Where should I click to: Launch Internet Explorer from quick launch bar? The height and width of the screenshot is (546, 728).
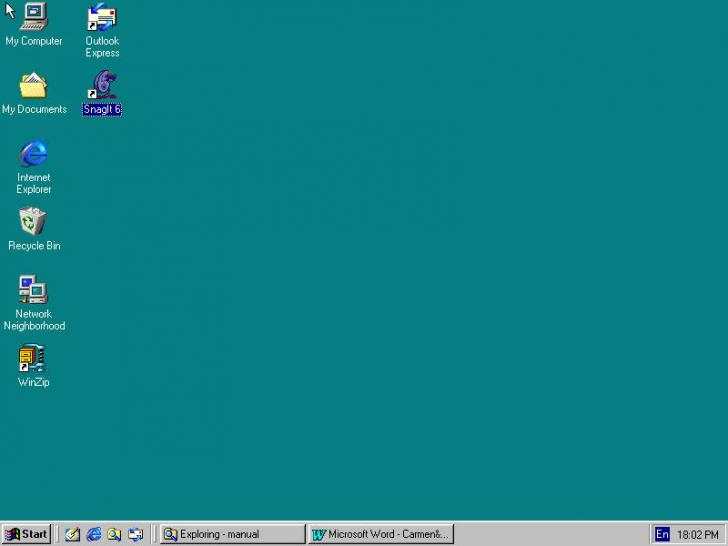click(93, 534)
